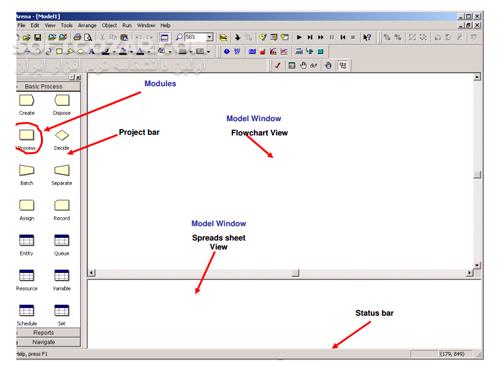
Task: Select the Separate module icon
Action: [62, 170]
